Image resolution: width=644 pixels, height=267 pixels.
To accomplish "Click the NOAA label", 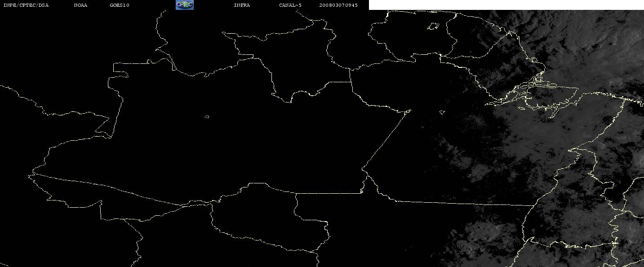I will click(x=80, y=5).
